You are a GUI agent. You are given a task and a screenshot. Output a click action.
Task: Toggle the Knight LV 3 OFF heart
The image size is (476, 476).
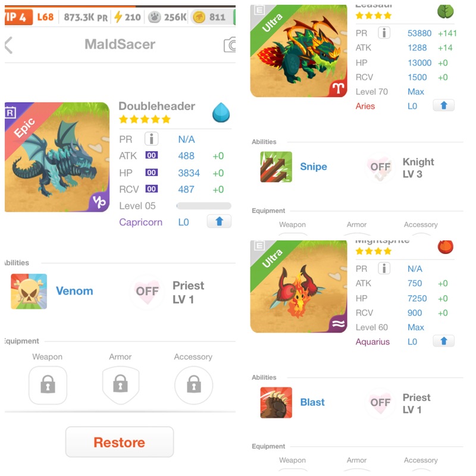(380, 167)
